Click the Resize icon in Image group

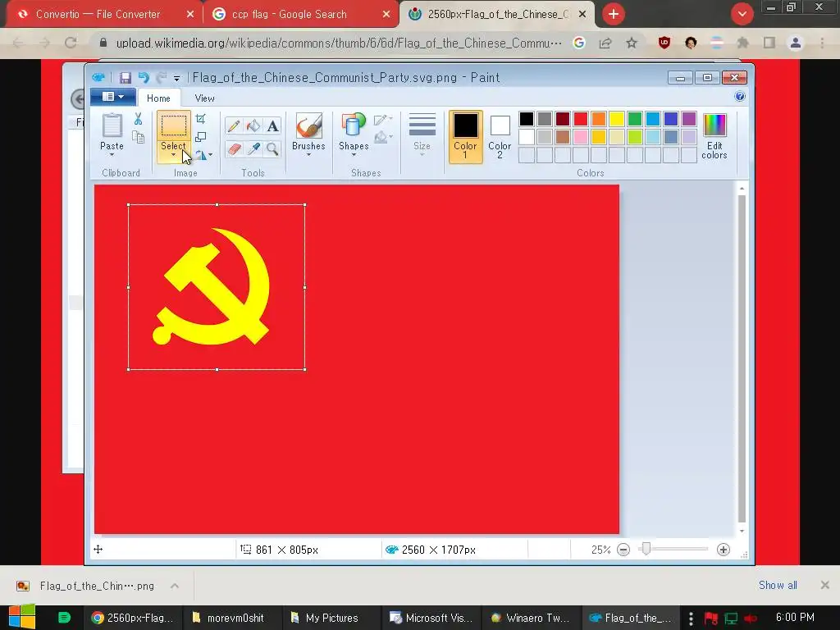[x=201, y=137]
